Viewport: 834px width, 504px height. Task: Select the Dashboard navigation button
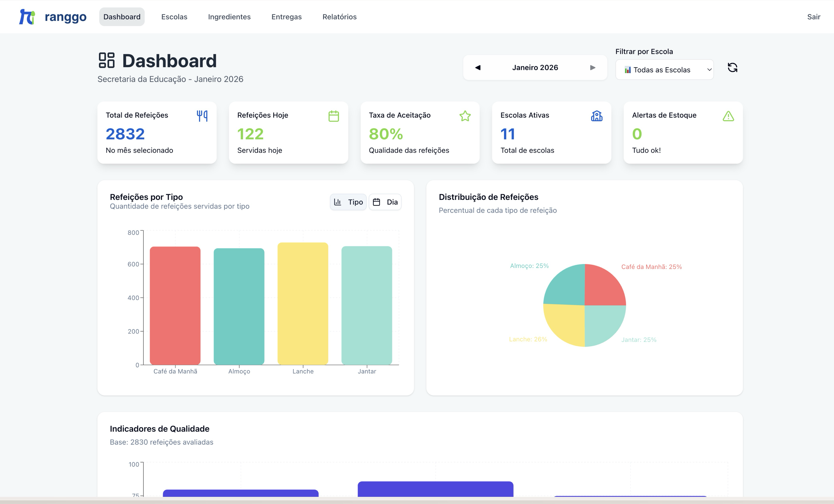122,16
